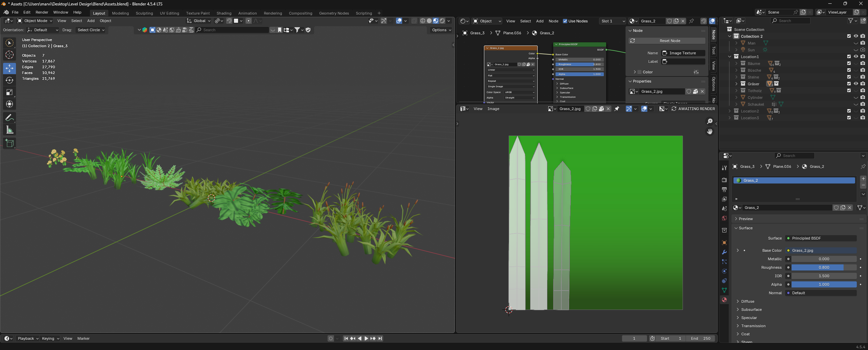Toggle the Use Nodes checkbox
This screenshot has width=868, height=350.
coord(565,21)
